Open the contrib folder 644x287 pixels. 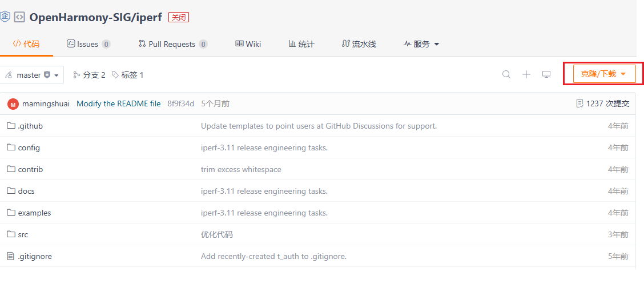pyautogui.click(x=30, y=169)
